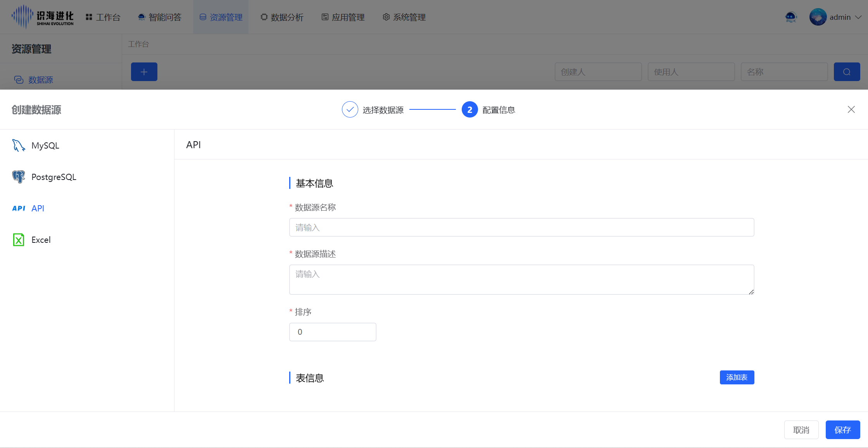Click the 表信息 section heading
Viewport: 868px width, 448px height.
point(310,378)
